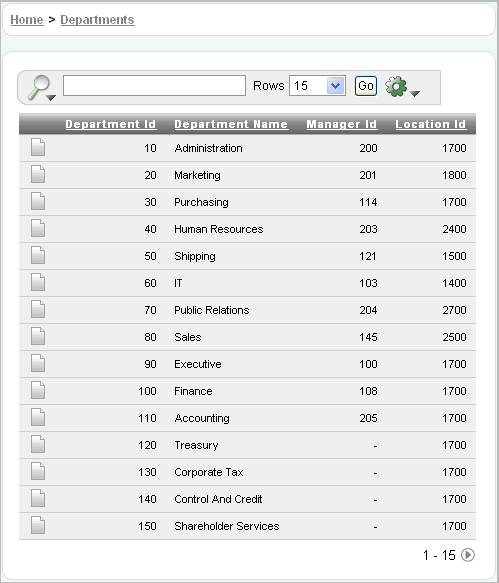
Task: Open edit page icon for Sales row
Action: click(38, 336)
